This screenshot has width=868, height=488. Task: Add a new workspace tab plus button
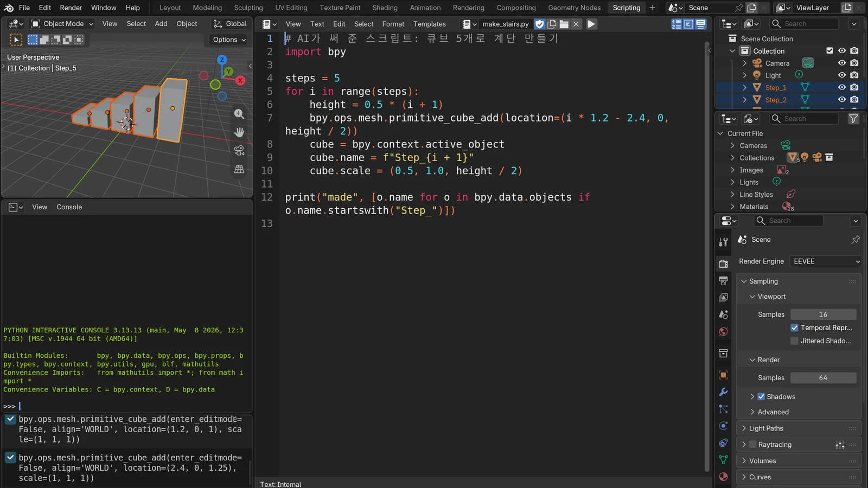coord(652,8)
